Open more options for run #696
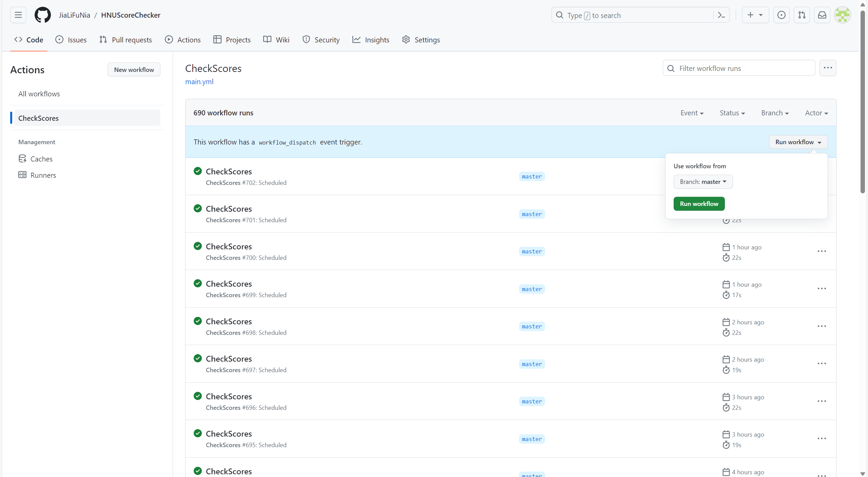This screenshot has height=477, width=868. click(x=822, y=401)
